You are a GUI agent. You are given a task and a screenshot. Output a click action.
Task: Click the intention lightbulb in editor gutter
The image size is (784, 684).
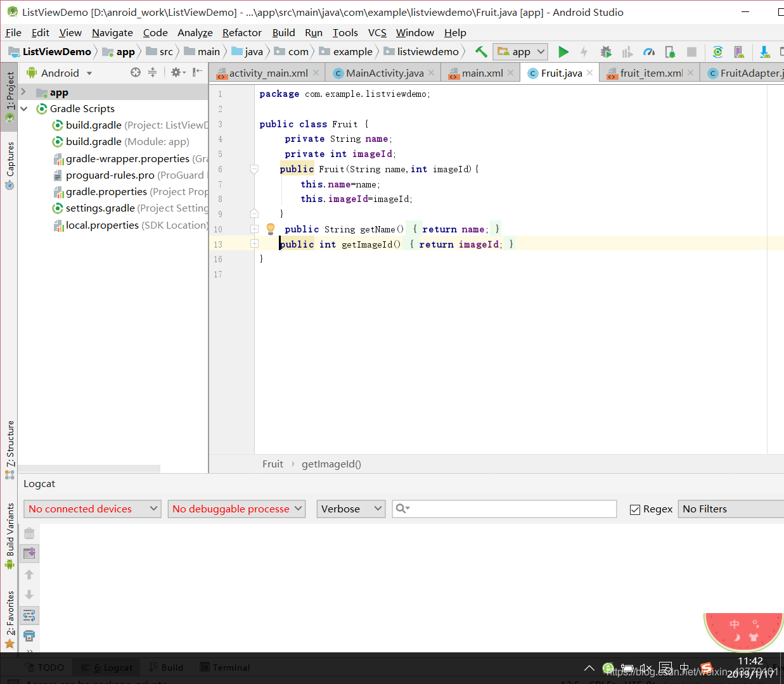pyautogui.click(x=271, y=229)
